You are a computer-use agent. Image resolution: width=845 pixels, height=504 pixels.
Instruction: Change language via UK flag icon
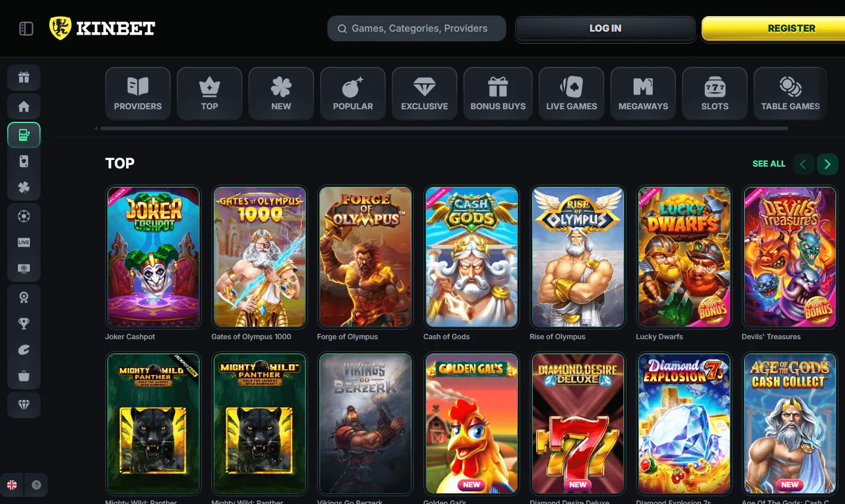point(12,485)
